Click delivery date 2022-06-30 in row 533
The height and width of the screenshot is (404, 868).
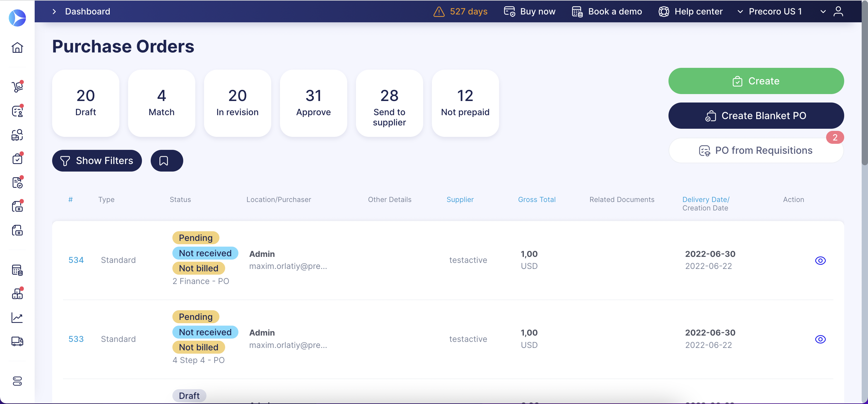(710, 333)
